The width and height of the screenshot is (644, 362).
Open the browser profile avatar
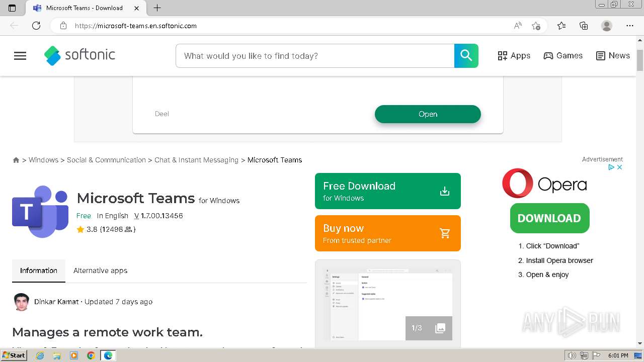pyautogui.click(x=607, y=26)
